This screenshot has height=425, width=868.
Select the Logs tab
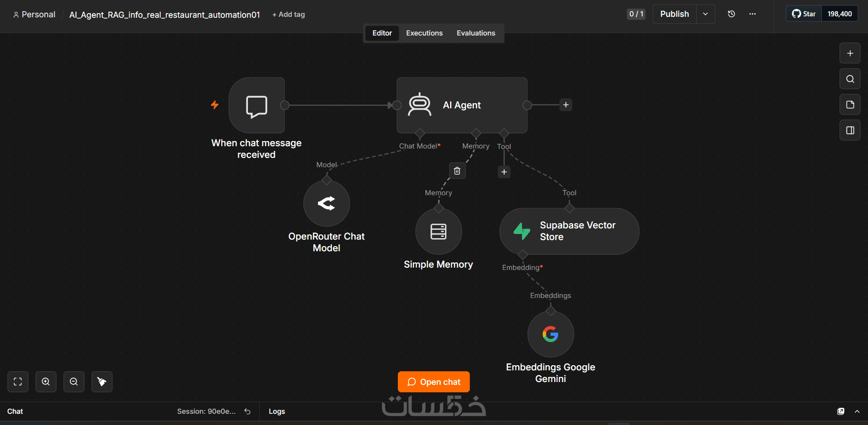tap(277, 411)
